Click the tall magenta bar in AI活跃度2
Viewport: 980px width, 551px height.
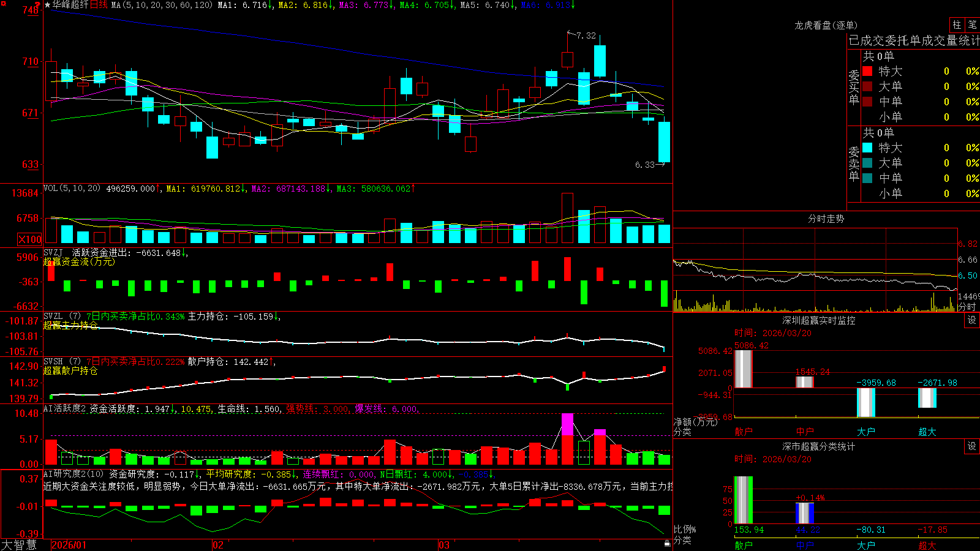pyautogui.click(x=567, y=425)
